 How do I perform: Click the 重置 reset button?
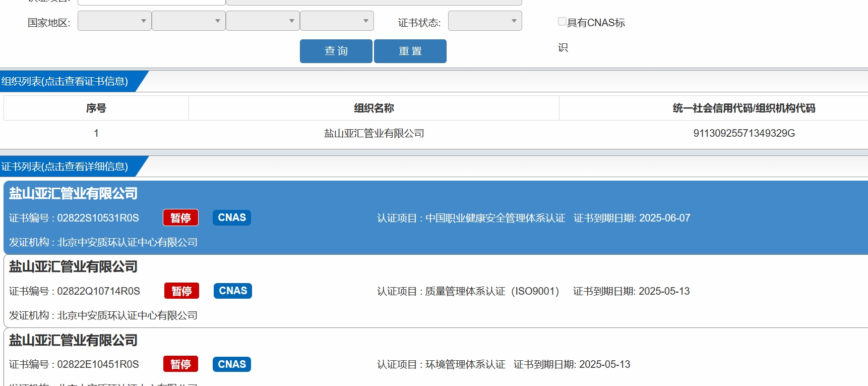coord(410,51)
